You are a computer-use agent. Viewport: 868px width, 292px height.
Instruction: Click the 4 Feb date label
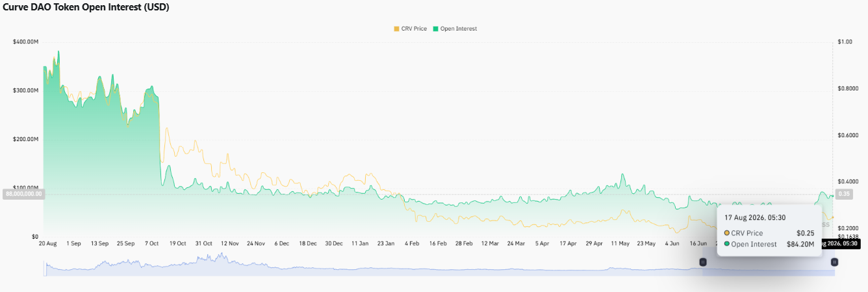pos(411,243)
